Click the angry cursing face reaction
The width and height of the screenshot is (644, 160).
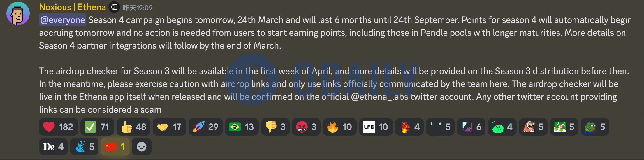[x=306, y=127]
